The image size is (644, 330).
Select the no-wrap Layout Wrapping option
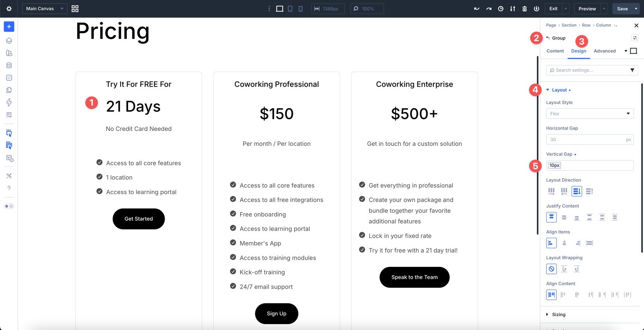(x=552, y=269)
